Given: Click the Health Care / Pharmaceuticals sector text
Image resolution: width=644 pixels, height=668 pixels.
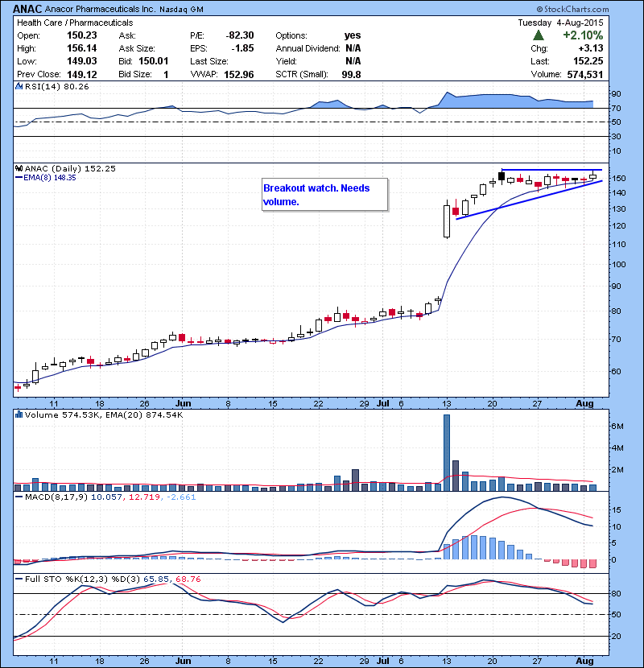Looking at the screenshot, I should pyautogui.click(x=75, y=23).
